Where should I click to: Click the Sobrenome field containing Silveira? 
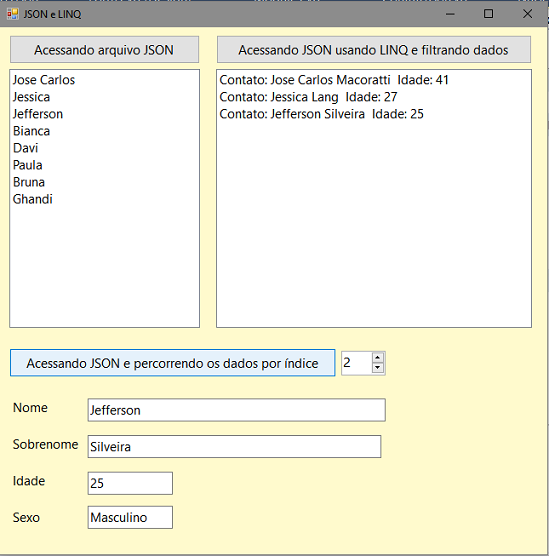coord(234,446)
